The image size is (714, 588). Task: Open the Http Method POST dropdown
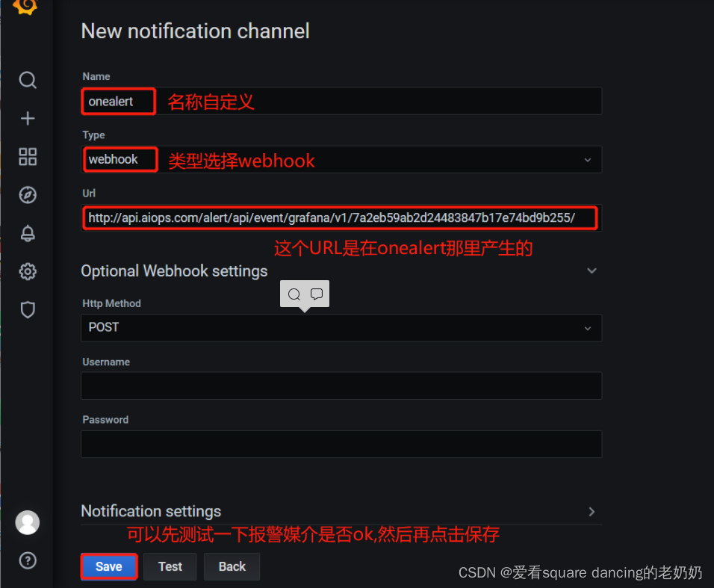pyautogui.click(x=341, y=327)
